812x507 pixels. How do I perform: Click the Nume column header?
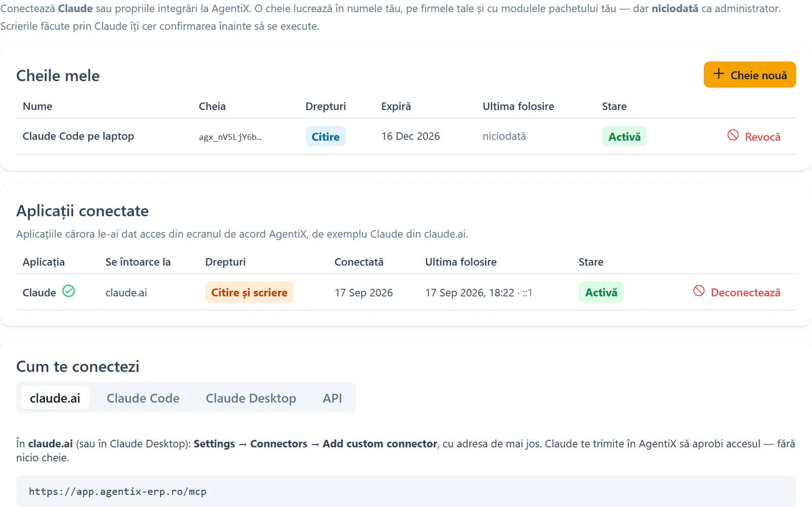click(x=38, y=106)
